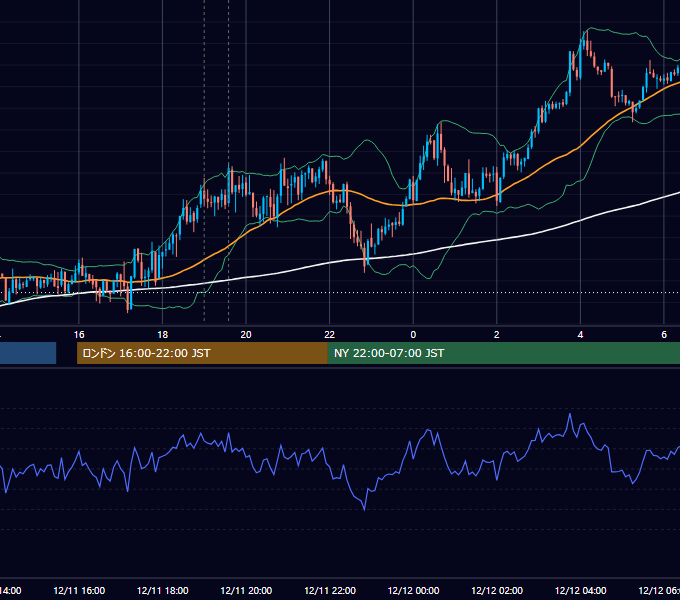Click the hour label 6 on upper axis
680x600 pixels.
tap(664, 335)
